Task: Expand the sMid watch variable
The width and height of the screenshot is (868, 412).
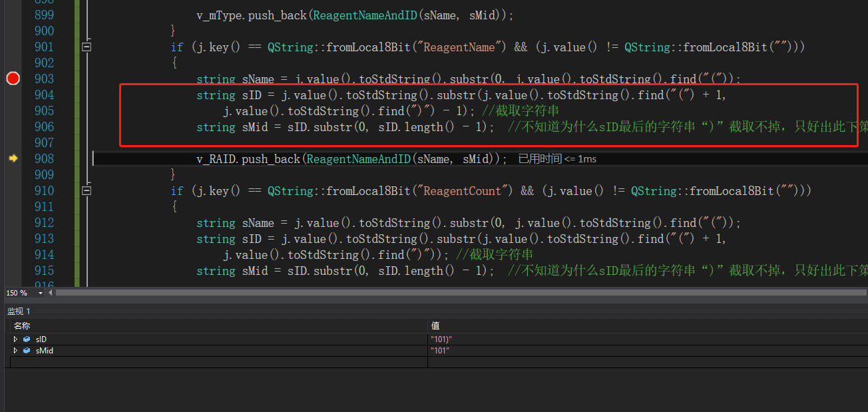Action: 16,350
